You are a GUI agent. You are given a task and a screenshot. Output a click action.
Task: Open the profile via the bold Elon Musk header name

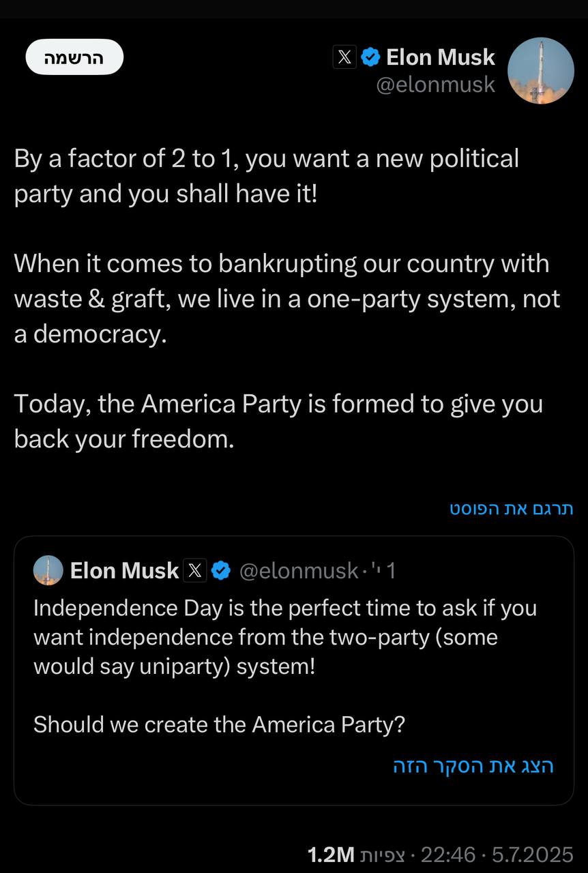pos(440,57)
